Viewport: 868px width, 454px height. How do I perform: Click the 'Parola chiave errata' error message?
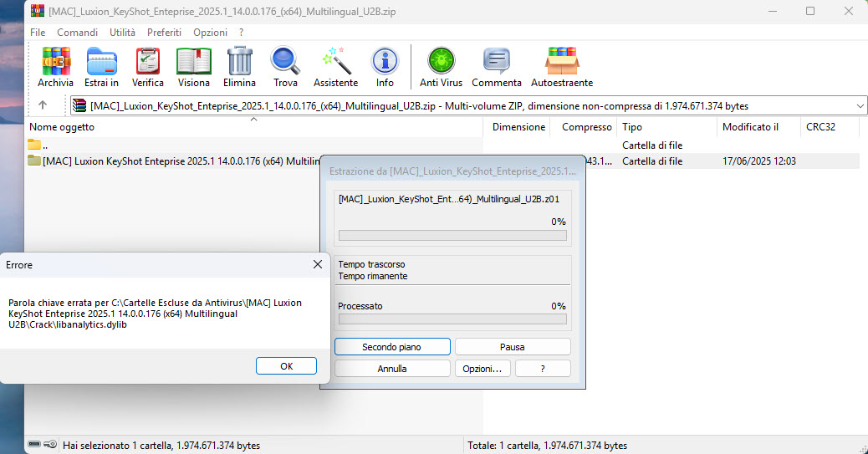pos(155,314)
